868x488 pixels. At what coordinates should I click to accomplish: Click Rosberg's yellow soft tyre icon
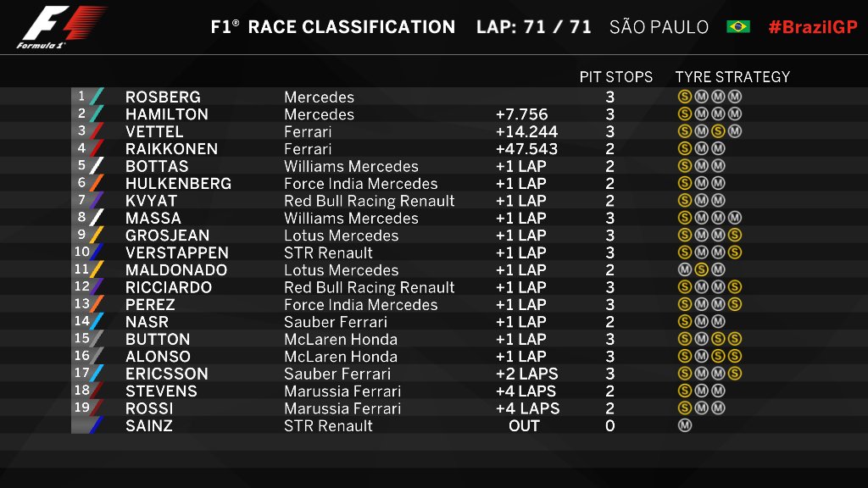click(x=684, y=97)
